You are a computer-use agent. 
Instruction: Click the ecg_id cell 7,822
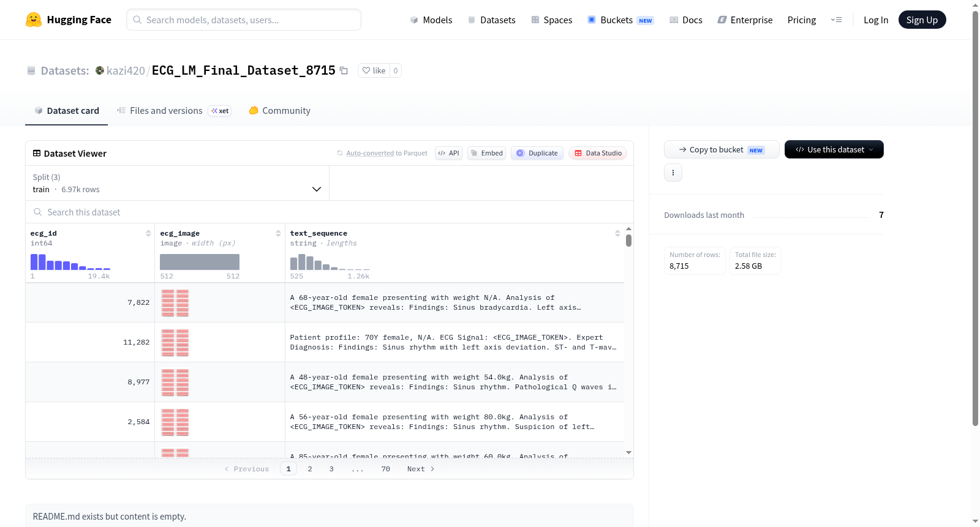(x=91, y=302)
